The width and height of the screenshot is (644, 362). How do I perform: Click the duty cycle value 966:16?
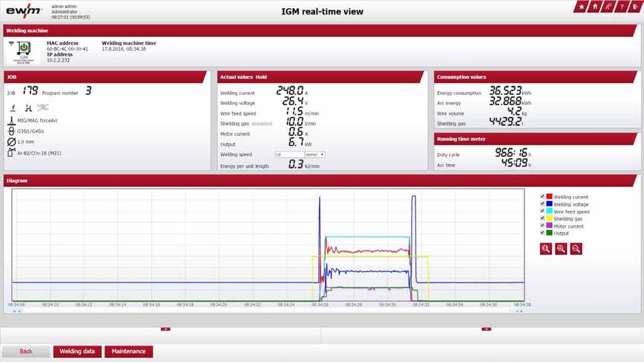(511, 153)
